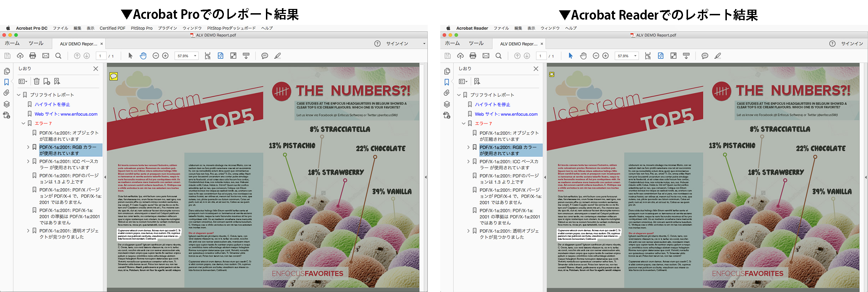Image resolution: width=868 pixels, height=292 pixels.
Task: Click the print icon in Acrobat Pro toolbar
Action: pos(33,56)
